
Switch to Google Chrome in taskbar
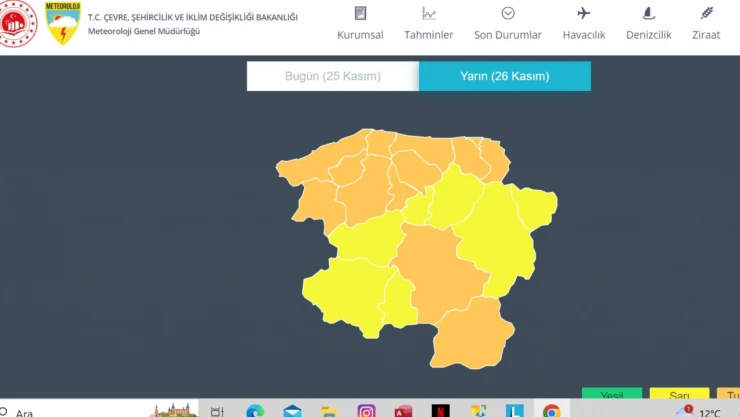(x=552, y=411)
